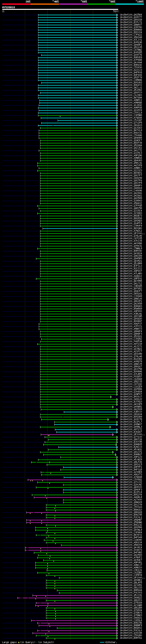
Task: Click the UniRef100_B9HR68 entry
Action: [131, 30]
